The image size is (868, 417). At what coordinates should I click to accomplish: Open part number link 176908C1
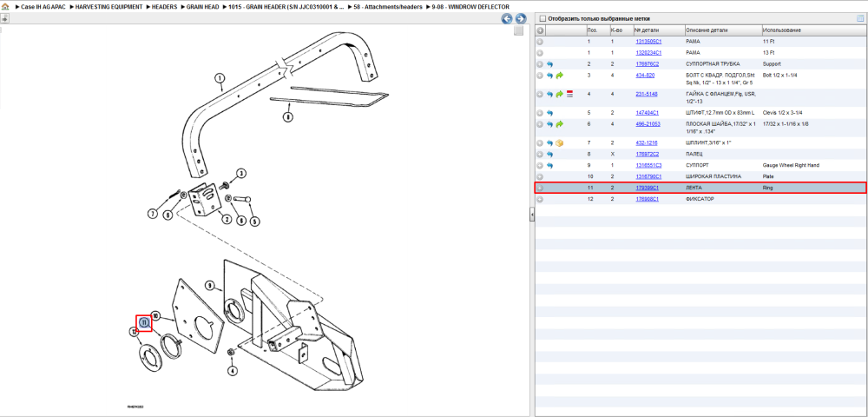coord(648,199)
